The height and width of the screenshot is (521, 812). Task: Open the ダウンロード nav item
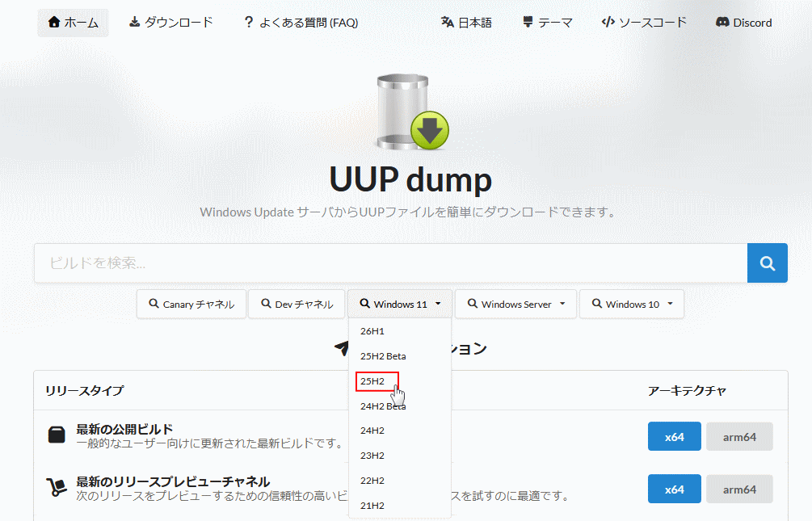(171, 23)
